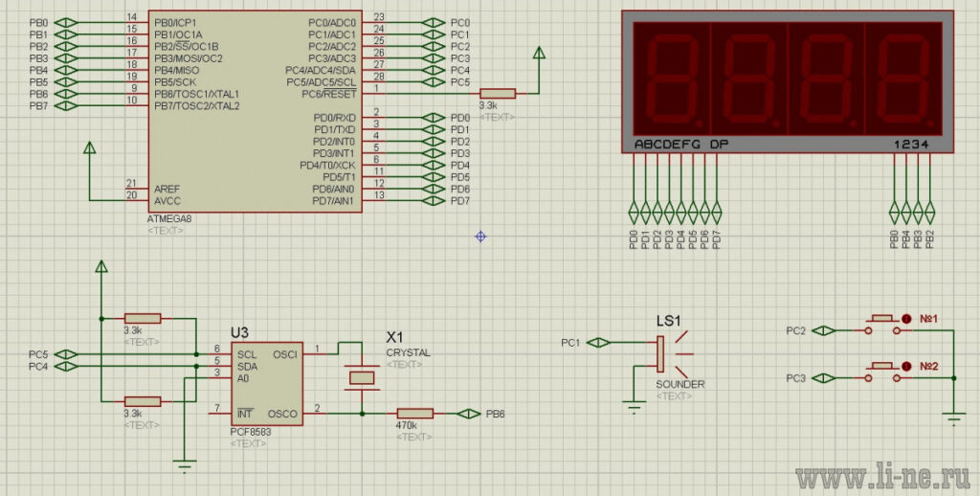Image resolution: width=980 pixels, height=496 pixels.
Task: Click the U3 reference label
Action: tap(239, 332)
